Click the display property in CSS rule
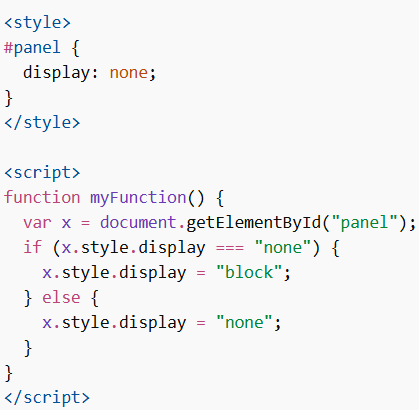 pos(57,73)
